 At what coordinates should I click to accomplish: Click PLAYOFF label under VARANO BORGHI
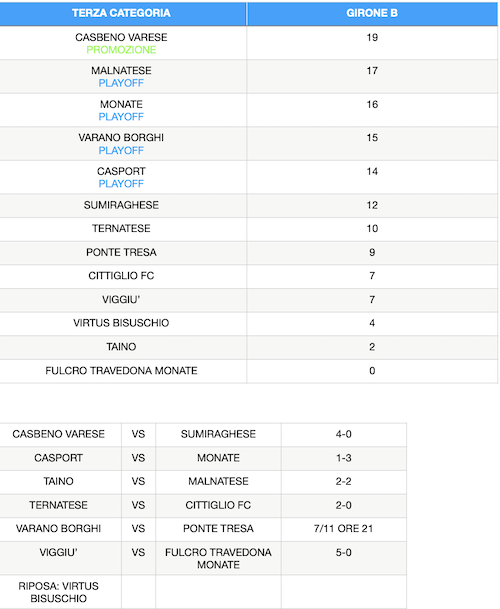(121, 150)
